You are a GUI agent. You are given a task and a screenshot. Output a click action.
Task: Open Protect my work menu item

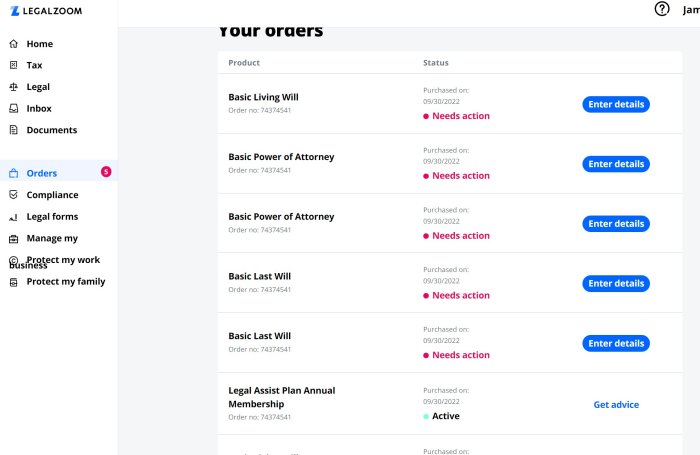(63, 260)
